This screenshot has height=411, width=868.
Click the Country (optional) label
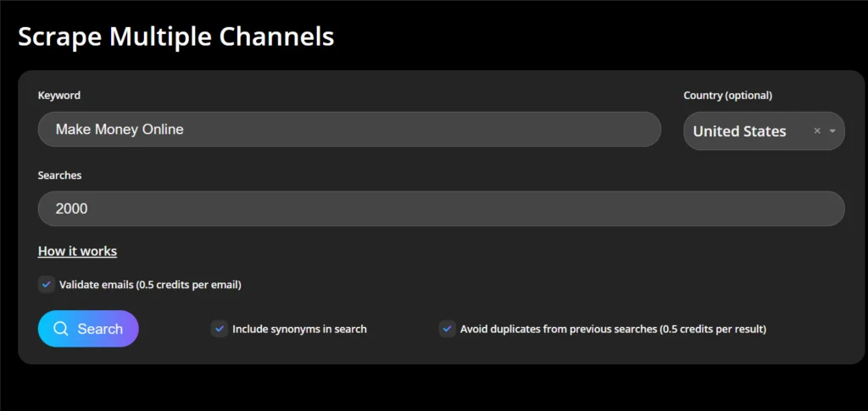pos(727,96)
